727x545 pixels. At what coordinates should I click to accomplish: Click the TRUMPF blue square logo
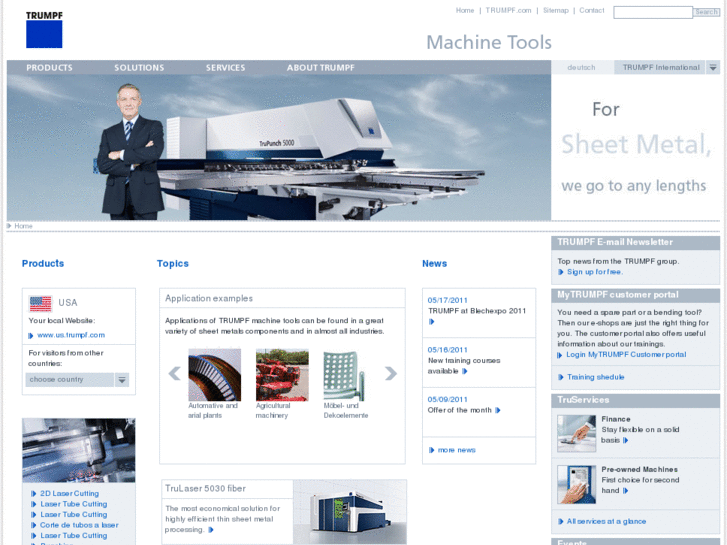[x=44, y=34]
